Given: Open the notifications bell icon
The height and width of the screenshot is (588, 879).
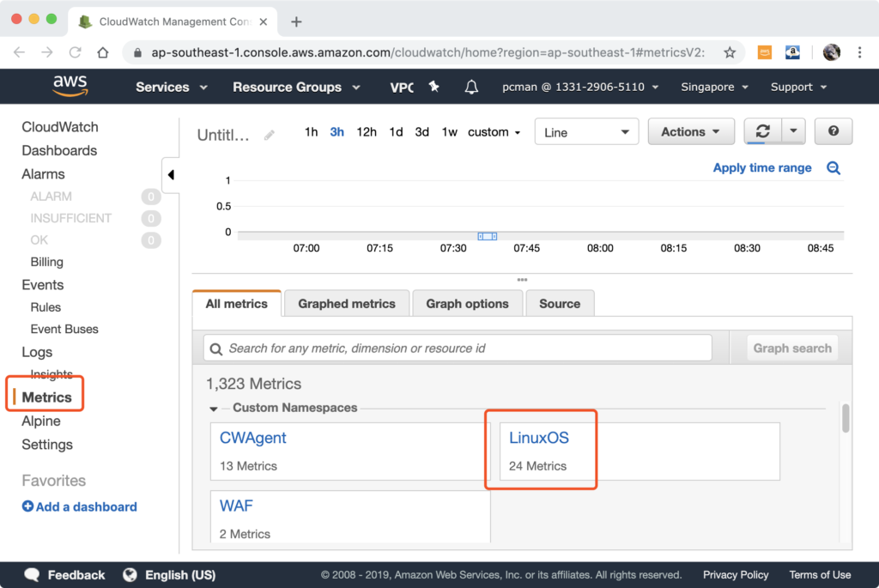Looking at the screenshot, I should [x=471, y=87].
